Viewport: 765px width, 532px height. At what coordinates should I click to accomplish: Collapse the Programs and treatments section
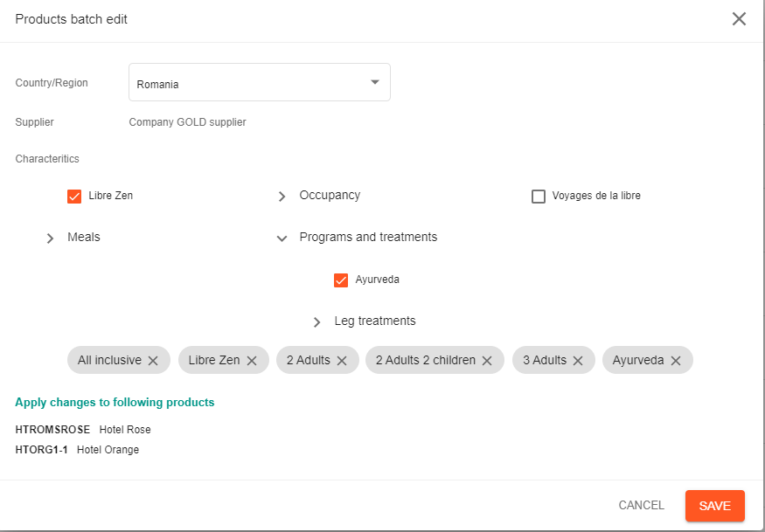tap(282, 238)
